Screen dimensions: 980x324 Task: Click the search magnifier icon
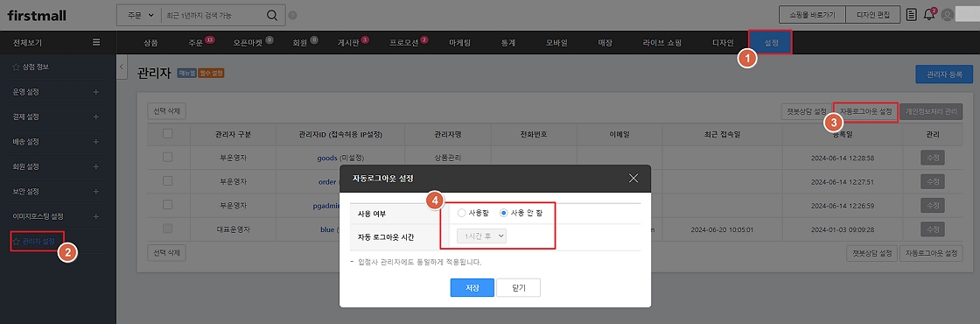pyautogui.click(x=272, y=15)
